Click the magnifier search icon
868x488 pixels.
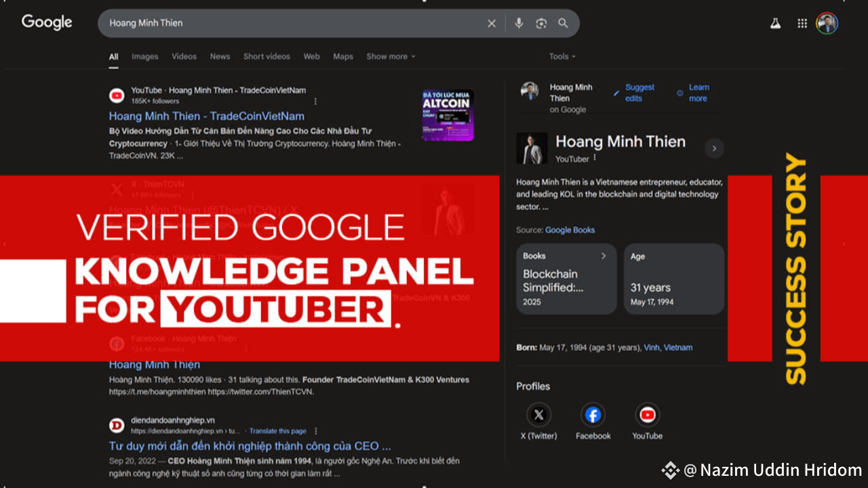pos(563,23)
